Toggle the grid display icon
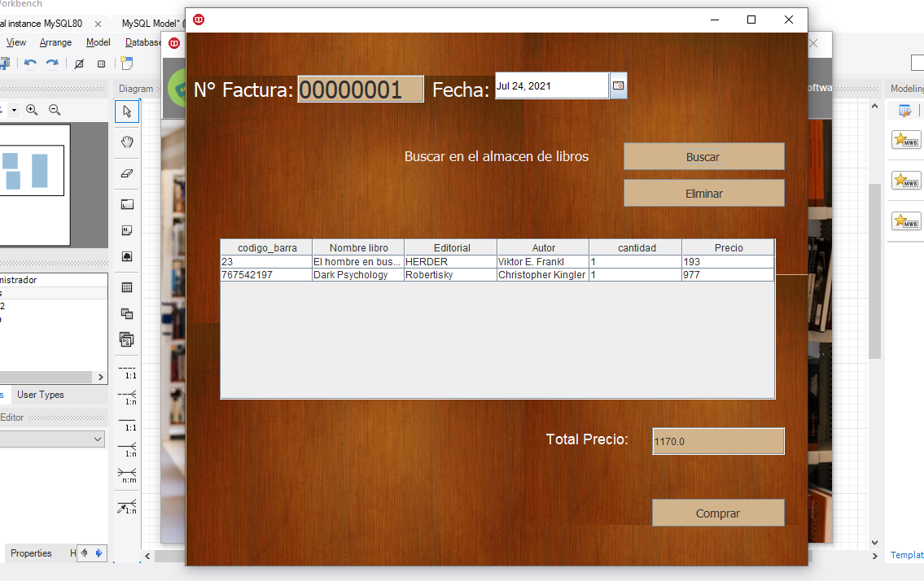Screen dimensions: 924x581 point(79,63)
